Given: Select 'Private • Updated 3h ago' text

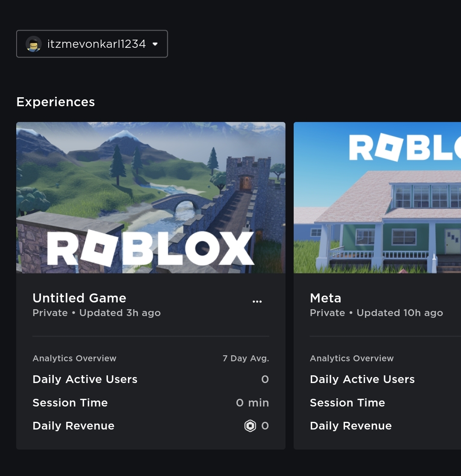Looking at the screenshot, I should tap(96, 313).
